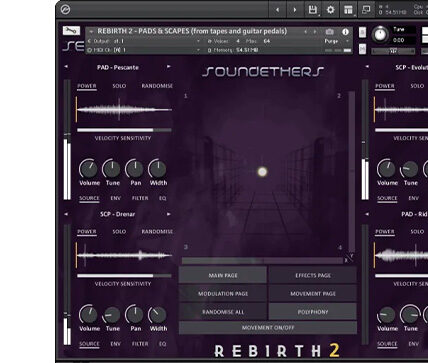Toggle SOLO on top-right SCP layer
Image resolution: width=428 pixels, height=363 pixels.
[x=417, y=86]
